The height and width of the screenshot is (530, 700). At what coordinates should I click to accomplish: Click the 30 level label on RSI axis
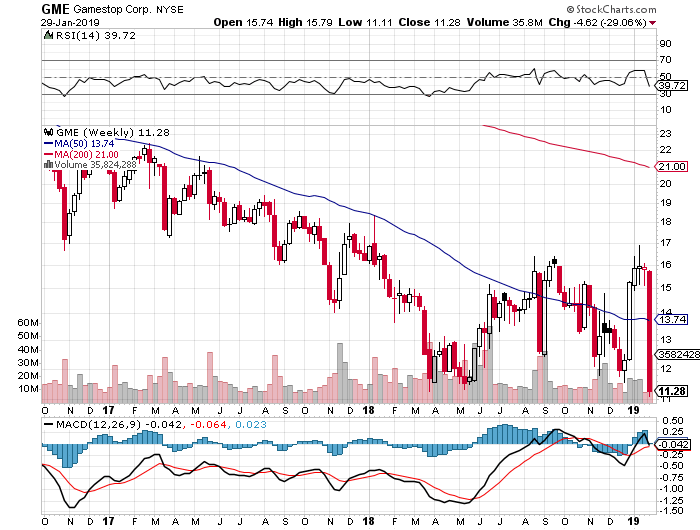pyautogui.click(x=665, y=93)
